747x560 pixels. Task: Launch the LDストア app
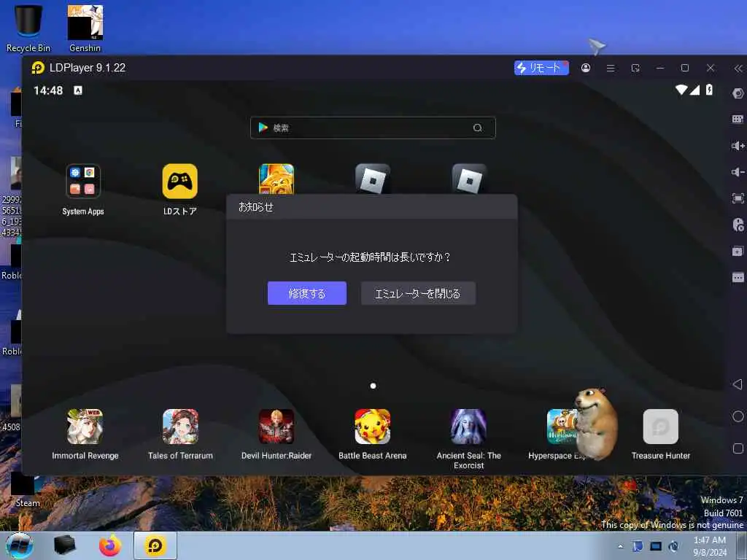[x=179, y=182]
